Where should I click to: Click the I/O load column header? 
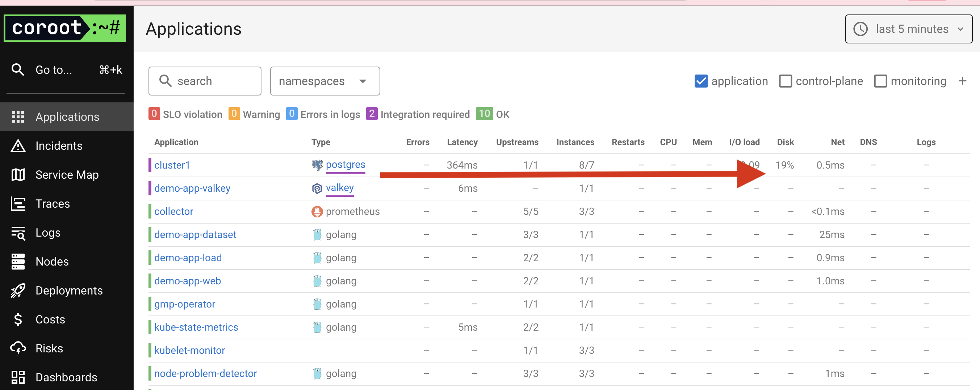(x=744, y=142)
